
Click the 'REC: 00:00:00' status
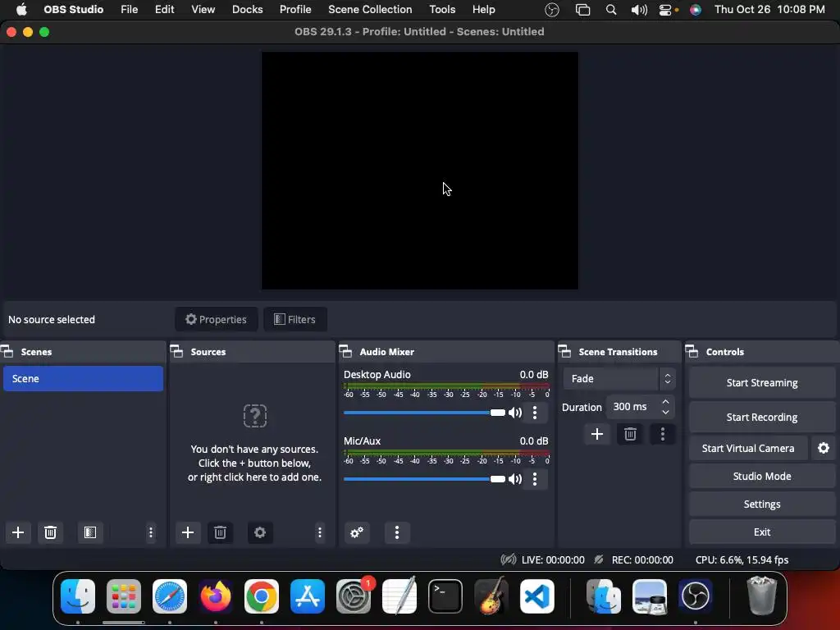click(x=642, y=559)
